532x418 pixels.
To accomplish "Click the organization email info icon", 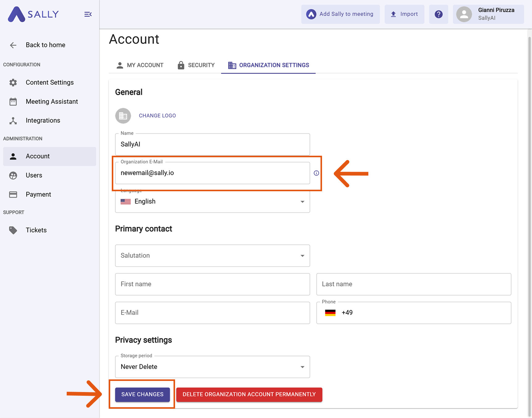I will point(316,173).
